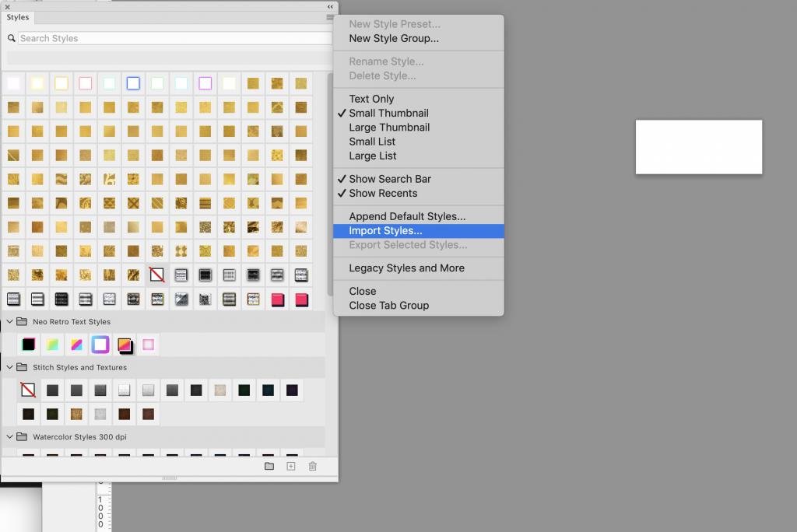Click the create new group folder icon
The width and height of the screenshot is (797, 532).
click(269, 466)
